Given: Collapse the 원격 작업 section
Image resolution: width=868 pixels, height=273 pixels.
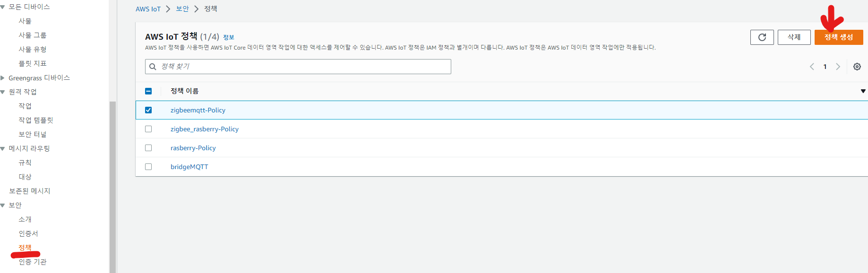Looking at the screenshot, I should pyautogui.click(x=3, y=92).
